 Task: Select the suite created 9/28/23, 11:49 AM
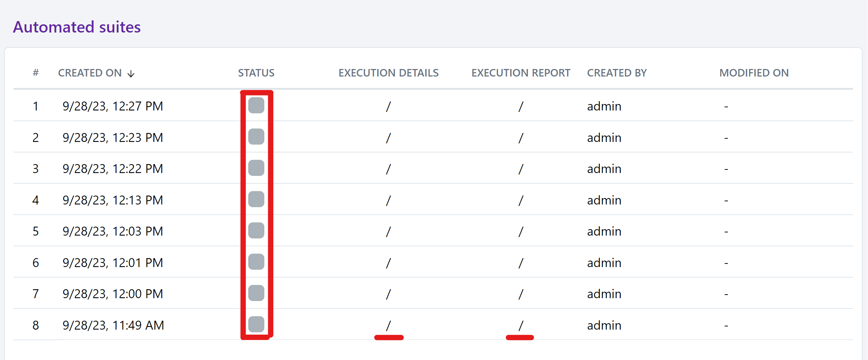point(113,325)
